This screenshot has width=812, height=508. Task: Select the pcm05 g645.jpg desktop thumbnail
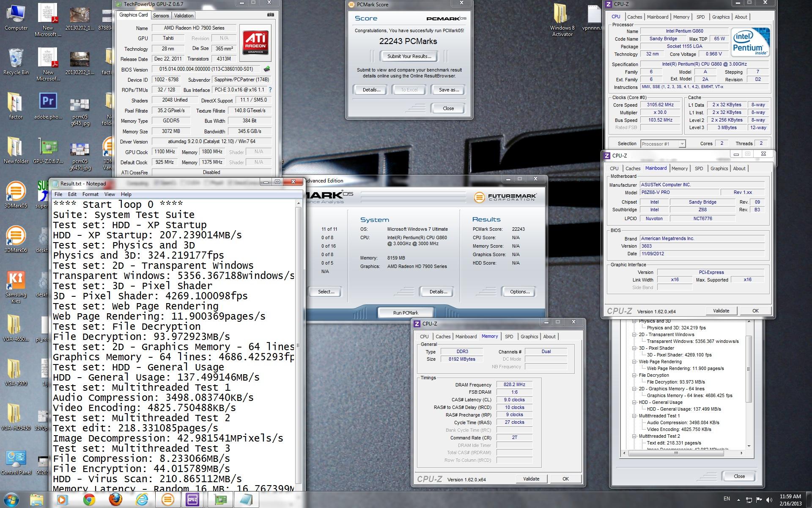point(80,111)
